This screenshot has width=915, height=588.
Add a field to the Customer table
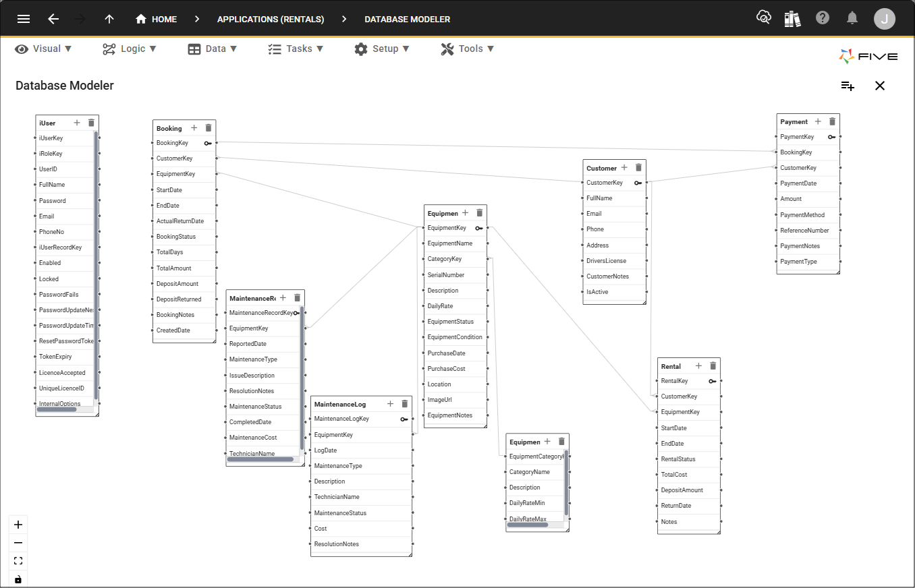pyautogui.click(x=624, y=167)
